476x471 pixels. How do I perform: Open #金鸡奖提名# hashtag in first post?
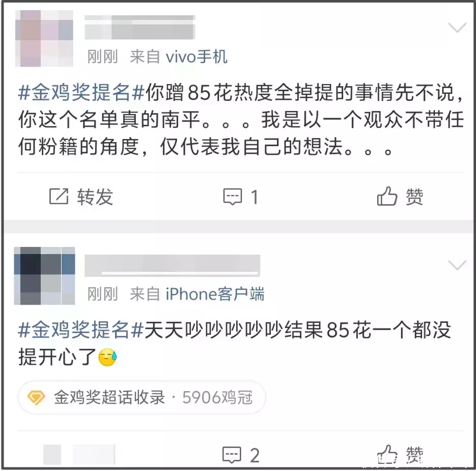tap(81, 92)
